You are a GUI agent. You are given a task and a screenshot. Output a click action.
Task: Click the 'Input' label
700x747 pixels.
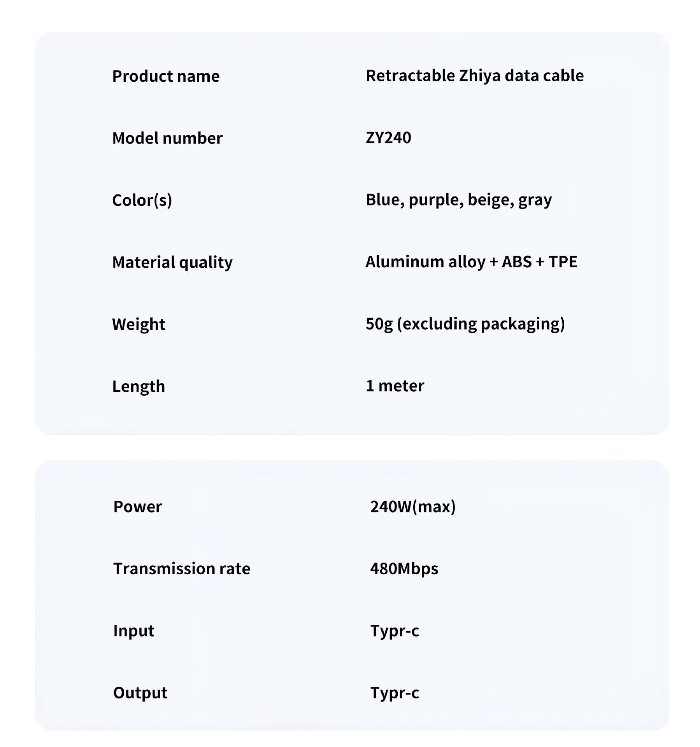(x=133, y=631)
